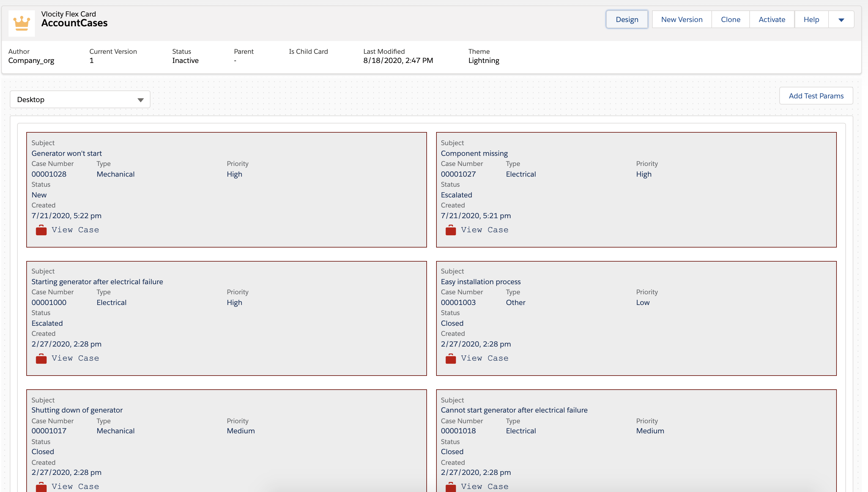Activate the flex card
This screenshot has height=492, width=868.
(x=772, y=20)
